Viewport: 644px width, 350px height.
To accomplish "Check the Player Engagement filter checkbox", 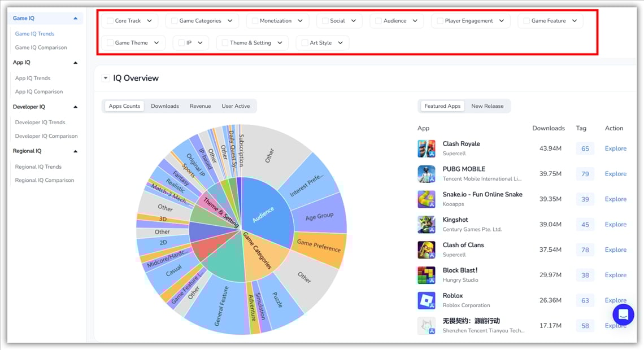I will pos(440,21).
